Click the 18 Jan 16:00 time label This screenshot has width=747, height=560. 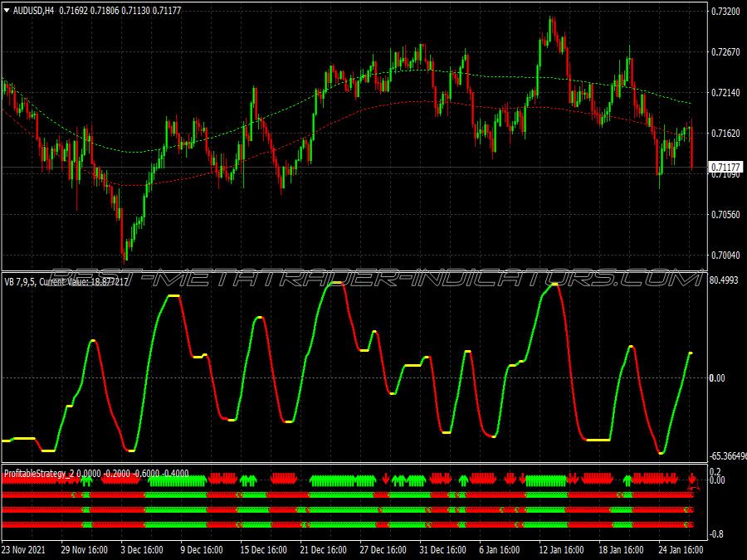[x=621, y=549]
